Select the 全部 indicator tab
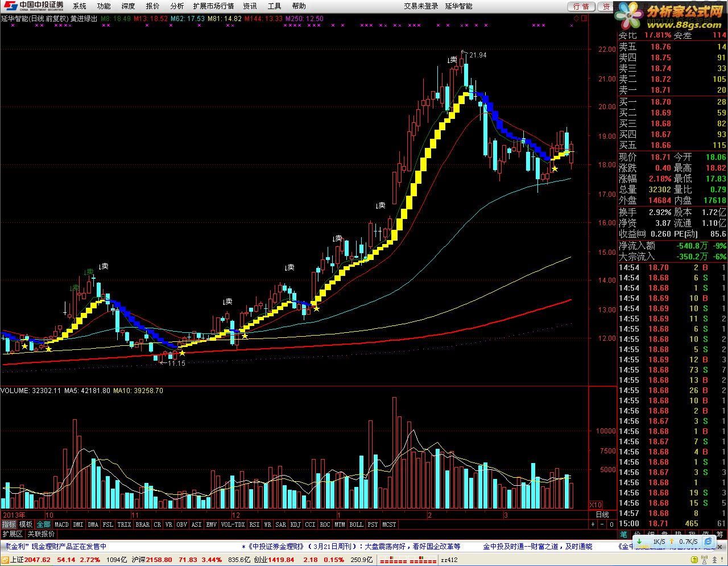 pos(43,524)
